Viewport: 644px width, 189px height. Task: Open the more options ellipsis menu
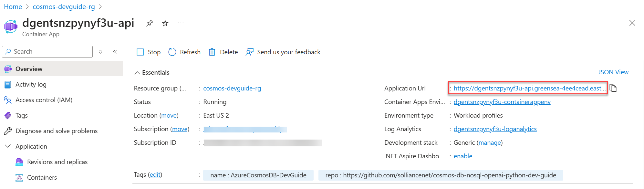[x=181, y=23]
